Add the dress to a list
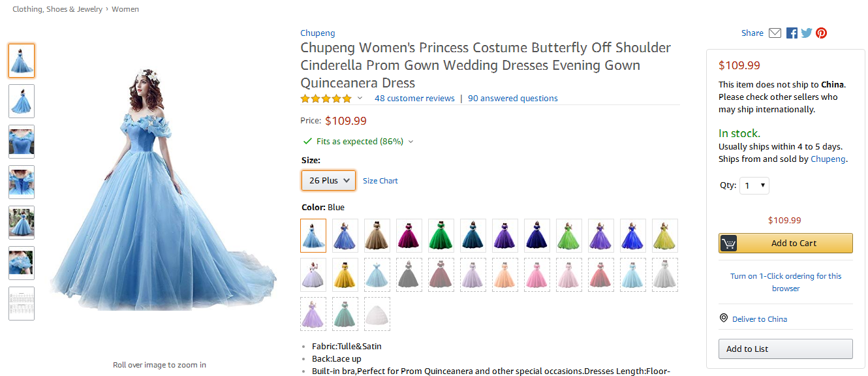 click(786, 349)
